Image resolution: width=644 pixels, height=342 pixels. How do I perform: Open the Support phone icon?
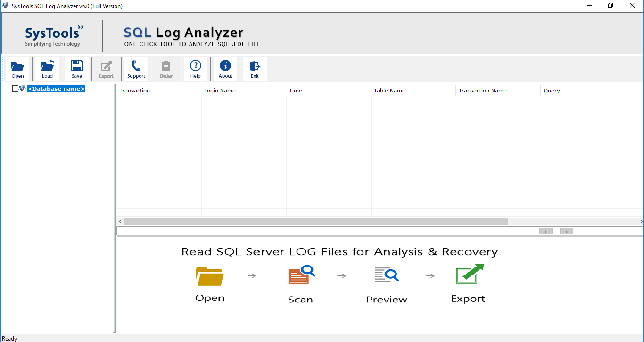136,69
